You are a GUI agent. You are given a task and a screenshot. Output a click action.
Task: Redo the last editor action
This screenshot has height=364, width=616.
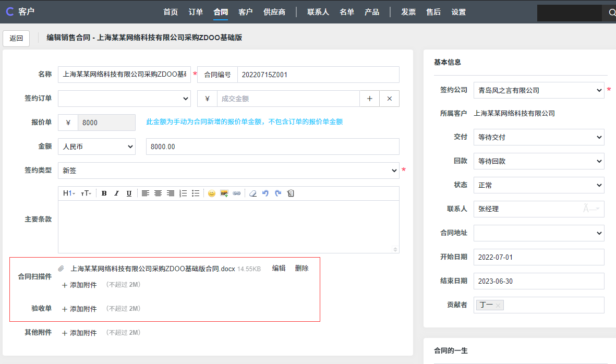click(x=278, y=193)
